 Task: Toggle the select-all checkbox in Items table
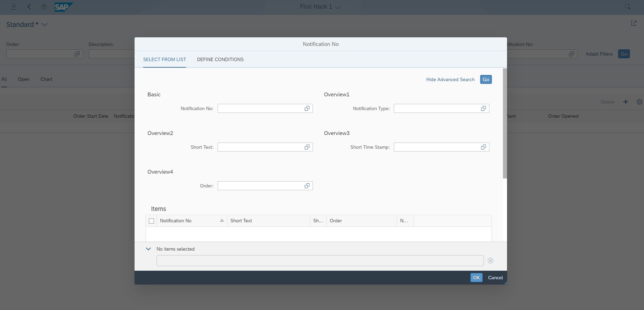(x=151, y=221)
